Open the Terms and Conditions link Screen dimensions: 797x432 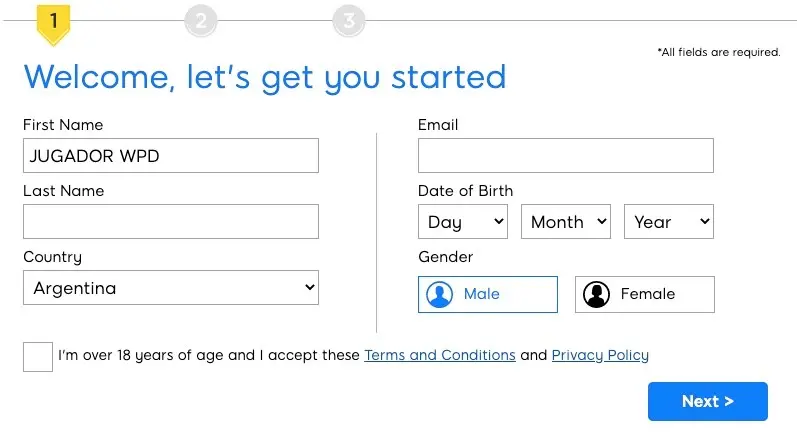(x=440, y=355)
